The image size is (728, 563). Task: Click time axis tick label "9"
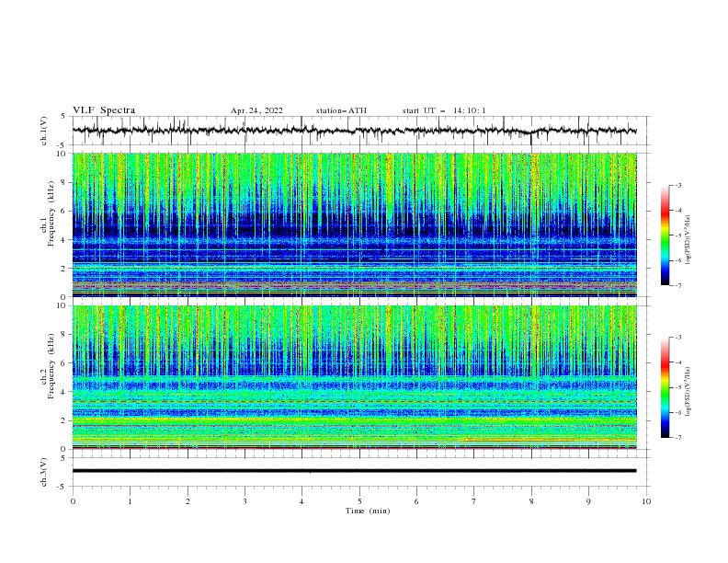[x=588, y=501]
